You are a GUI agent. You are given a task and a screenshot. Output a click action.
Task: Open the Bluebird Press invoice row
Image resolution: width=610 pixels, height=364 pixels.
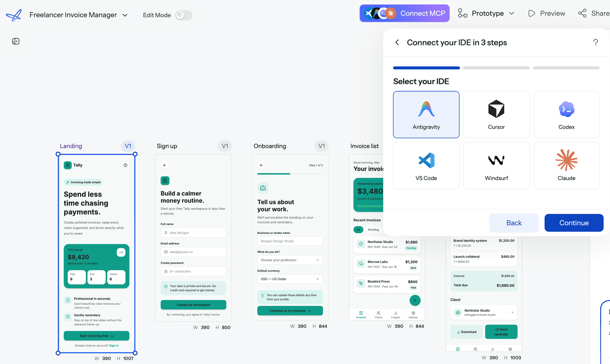coord(387,284)
